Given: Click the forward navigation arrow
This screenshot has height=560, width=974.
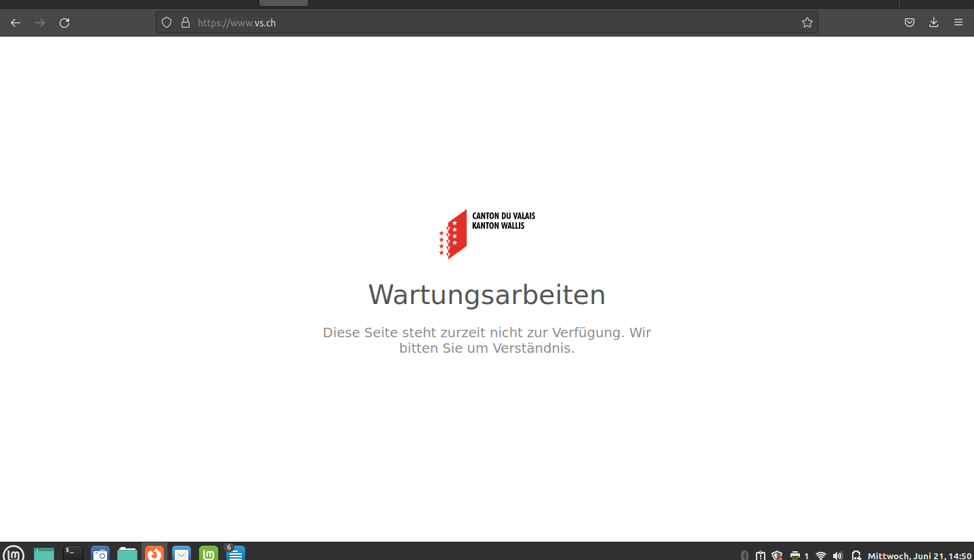Looking at the screenshot, I should pos(40,22).
